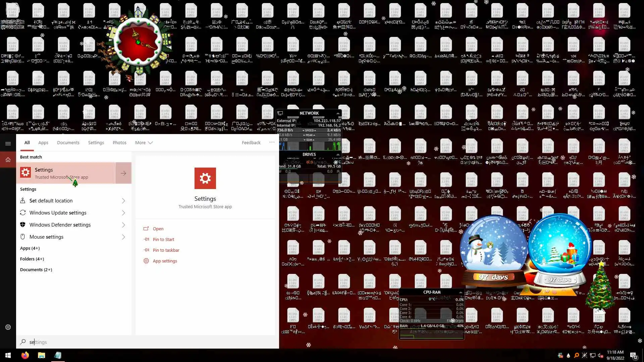Click the network tray icon
The height and width of the screenshot is (362, 644).
pos(593,356)
